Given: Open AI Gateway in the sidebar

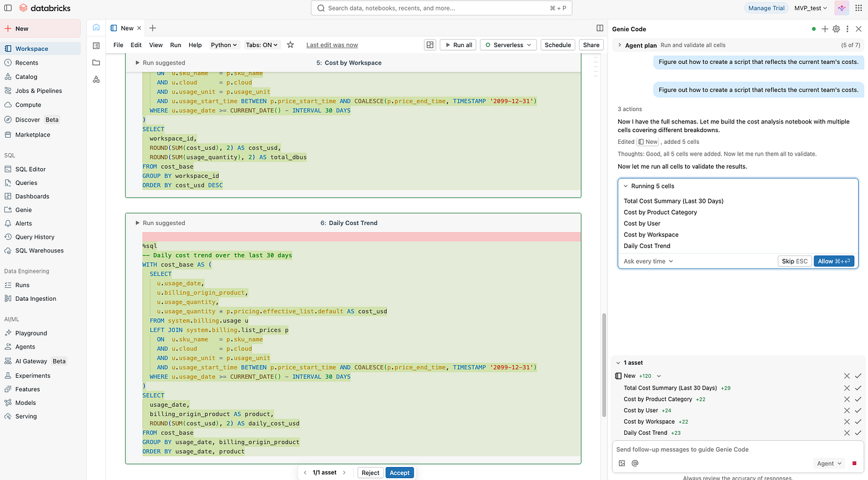Looking at the screenshot, I should [40, 361].
